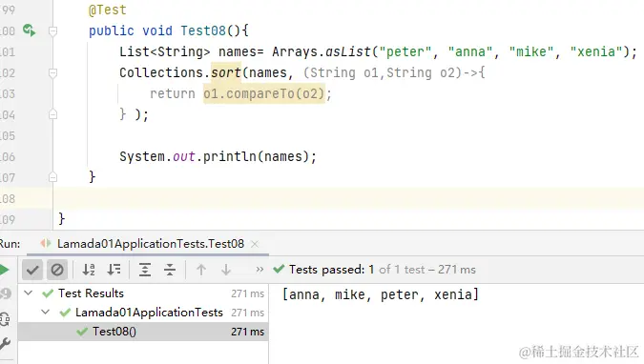Click the "mike" string literal
Image resolution: width=644 pixels, height=364 pixels.
[x=531, y=51]
